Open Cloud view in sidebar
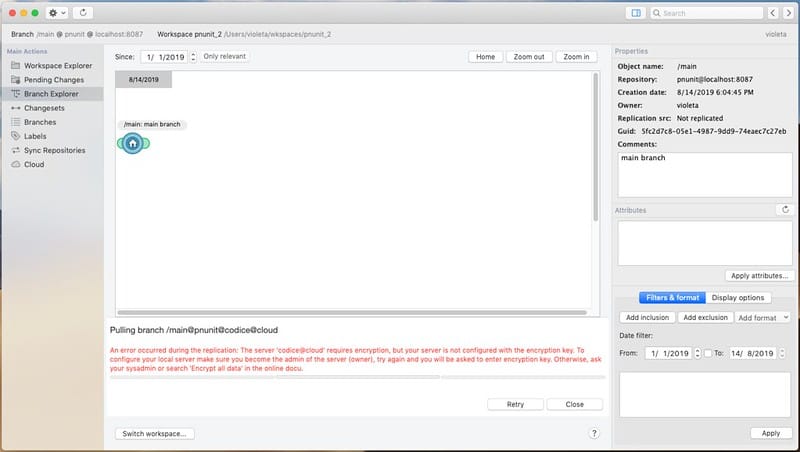 click(x=52, y=165)
